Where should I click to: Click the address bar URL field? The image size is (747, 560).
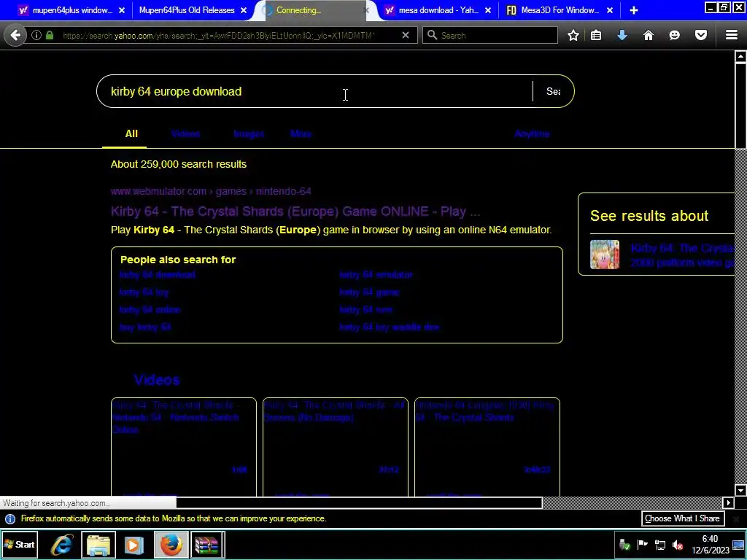click(x=219, y=35)
